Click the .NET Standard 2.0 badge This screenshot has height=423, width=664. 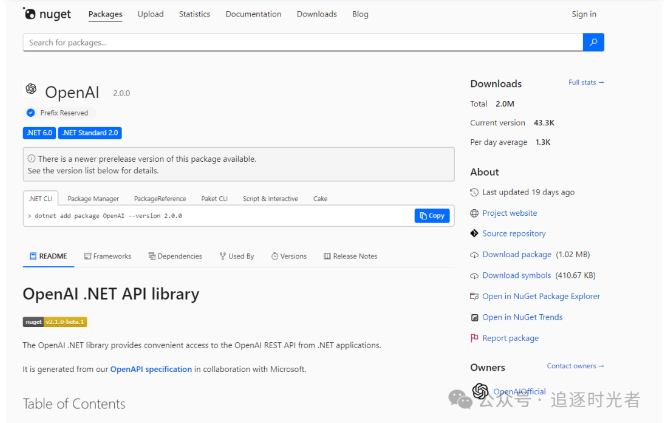(90, 133)
